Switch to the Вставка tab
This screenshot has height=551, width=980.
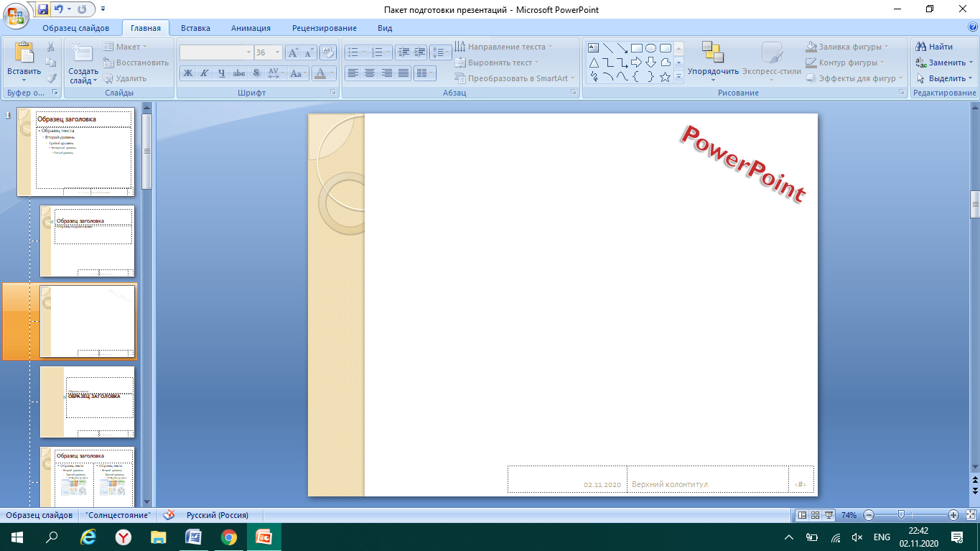[x=195, y=28]
